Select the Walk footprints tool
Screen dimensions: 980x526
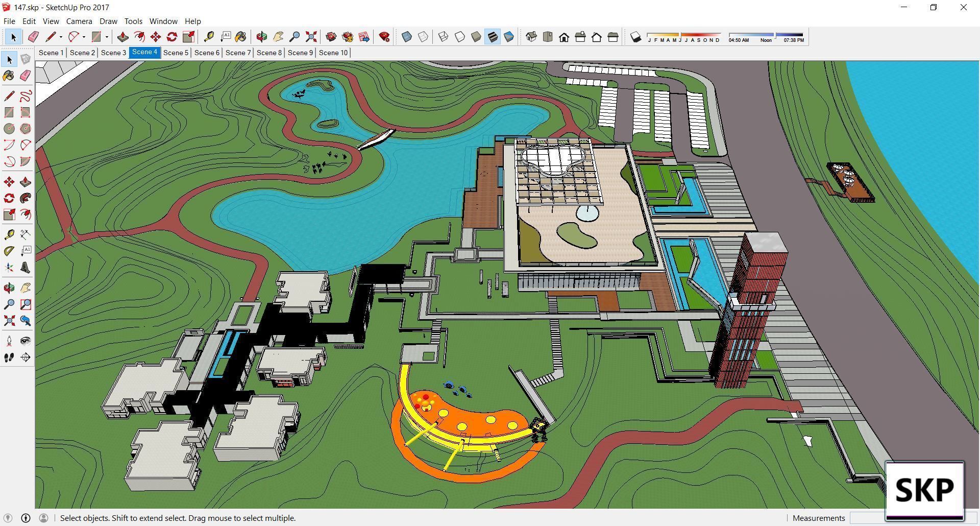click(x=9, y=357)
